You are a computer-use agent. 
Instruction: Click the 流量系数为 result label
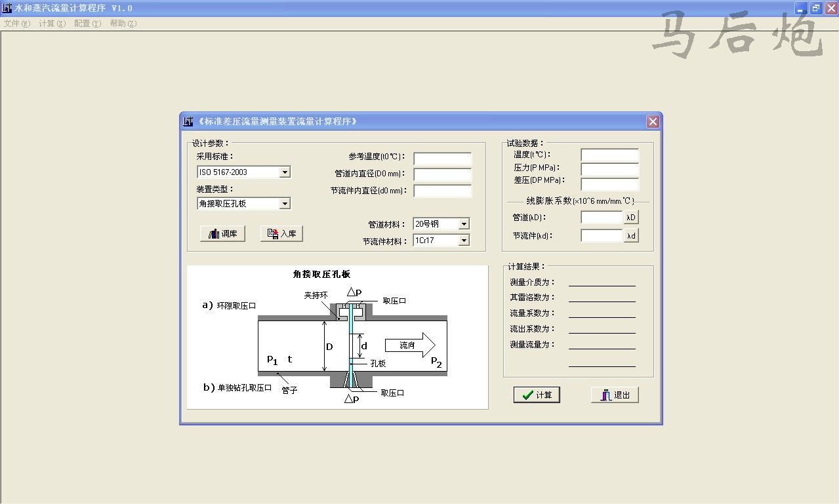[533, 313]
